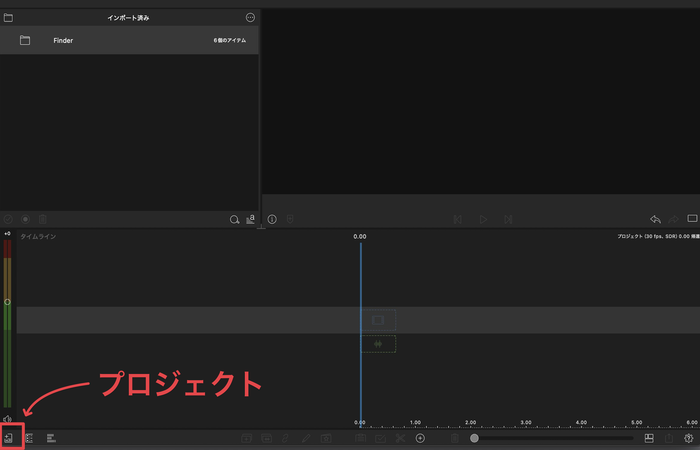Open the Projects manager icon

pos(9,438)
